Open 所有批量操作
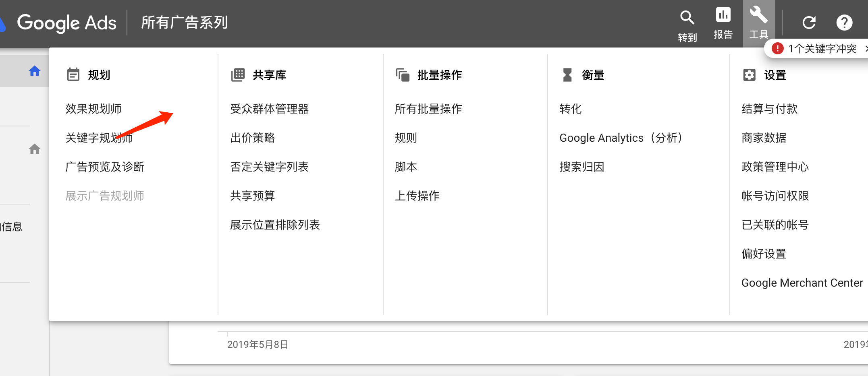868x376 pixels. point(428,109)
